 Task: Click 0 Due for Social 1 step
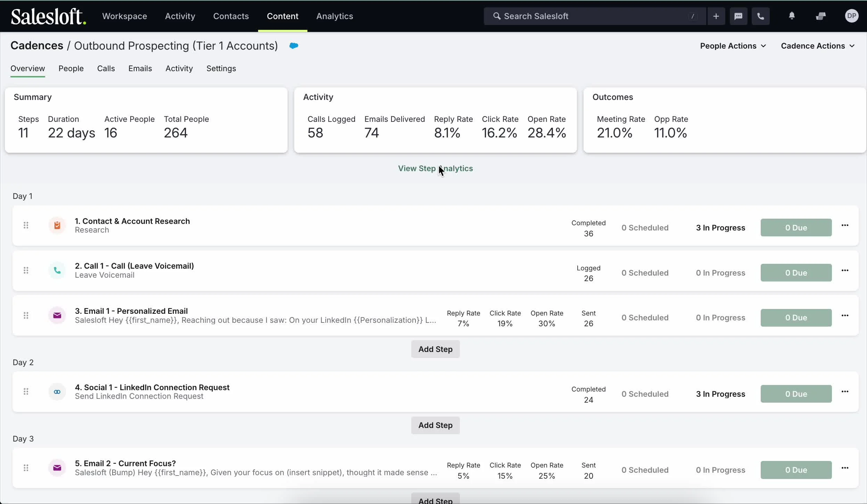pos(796,394)
